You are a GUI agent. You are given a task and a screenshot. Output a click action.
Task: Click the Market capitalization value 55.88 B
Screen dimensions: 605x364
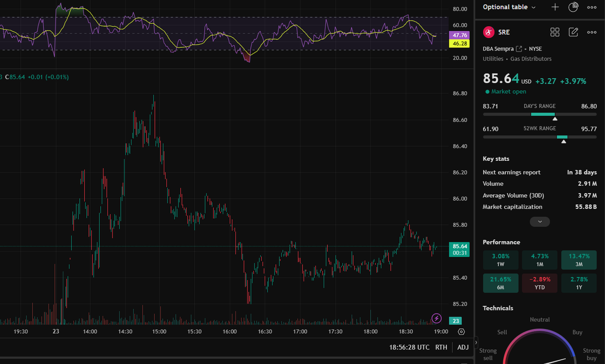coord(585,207)
